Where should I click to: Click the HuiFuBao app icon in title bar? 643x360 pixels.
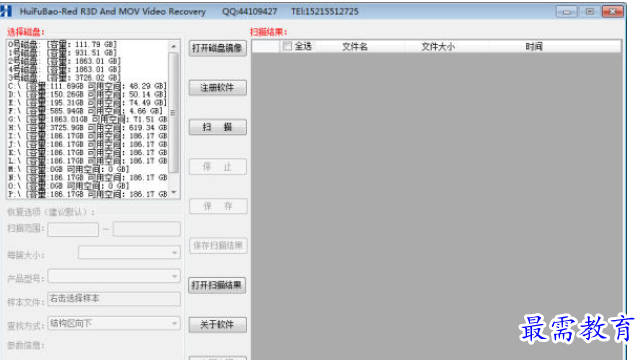(6, 11)
